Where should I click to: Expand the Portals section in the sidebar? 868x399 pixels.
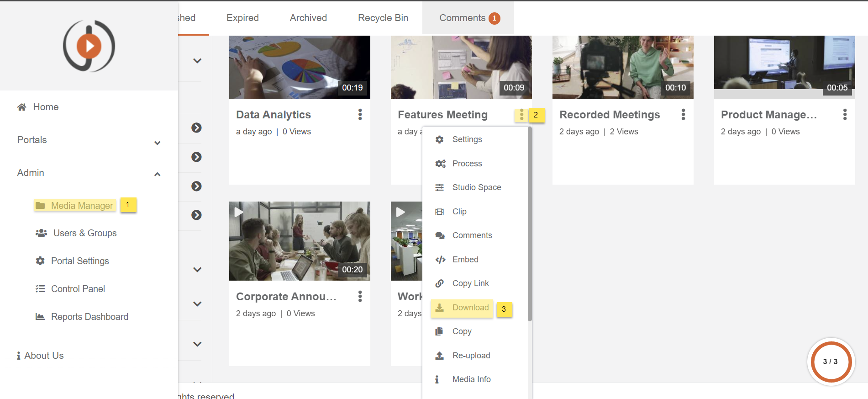(x=157, y=143)
